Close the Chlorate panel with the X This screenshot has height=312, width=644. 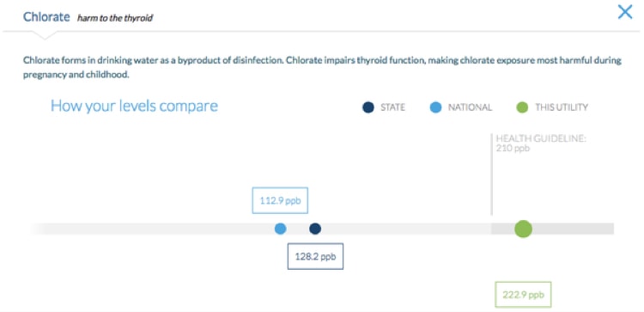pos(625,12)
